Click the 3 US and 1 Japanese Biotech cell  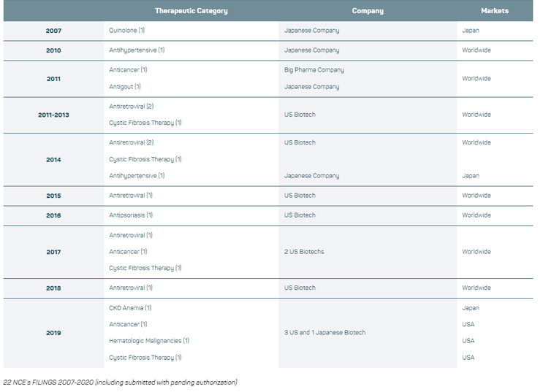pyautogui.click(x=324, y=333)
